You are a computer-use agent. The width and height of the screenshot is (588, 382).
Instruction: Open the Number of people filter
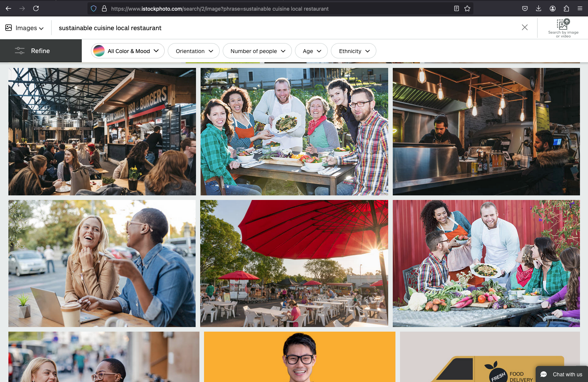pos(257,51)
